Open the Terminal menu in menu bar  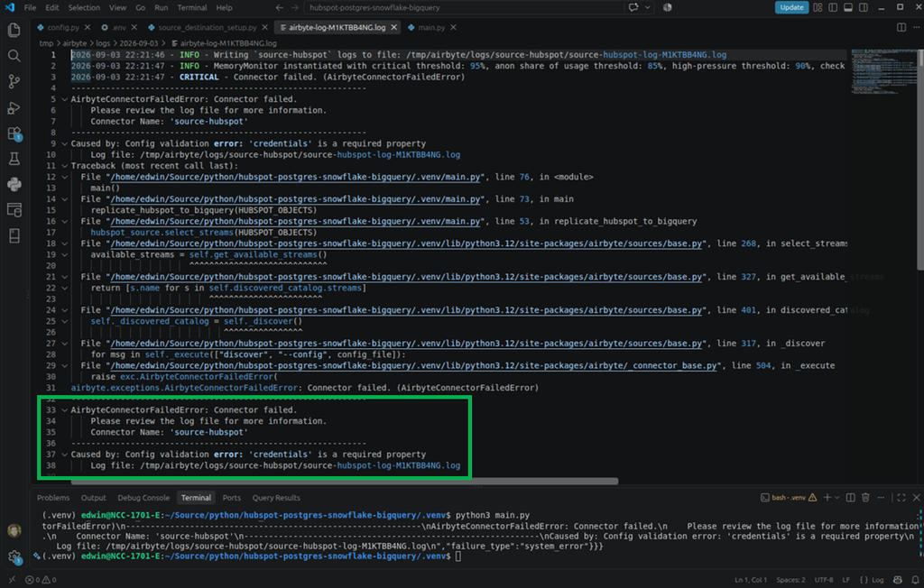point(191,7)
